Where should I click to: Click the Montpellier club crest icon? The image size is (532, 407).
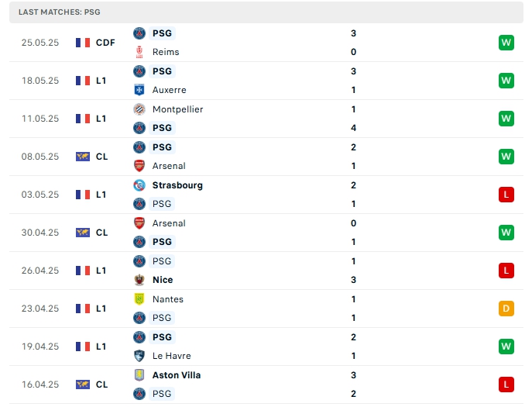pos(139,109)
